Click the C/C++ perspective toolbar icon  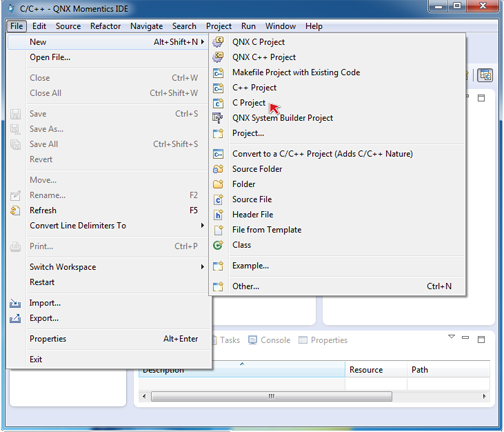[x=485, y=75]
